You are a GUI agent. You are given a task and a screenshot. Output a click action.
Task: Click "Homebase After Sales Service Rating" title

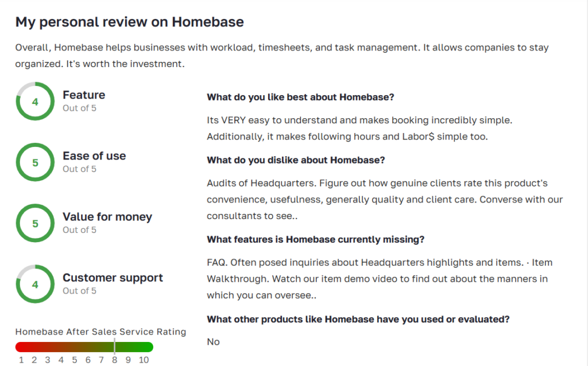point(100,332)
